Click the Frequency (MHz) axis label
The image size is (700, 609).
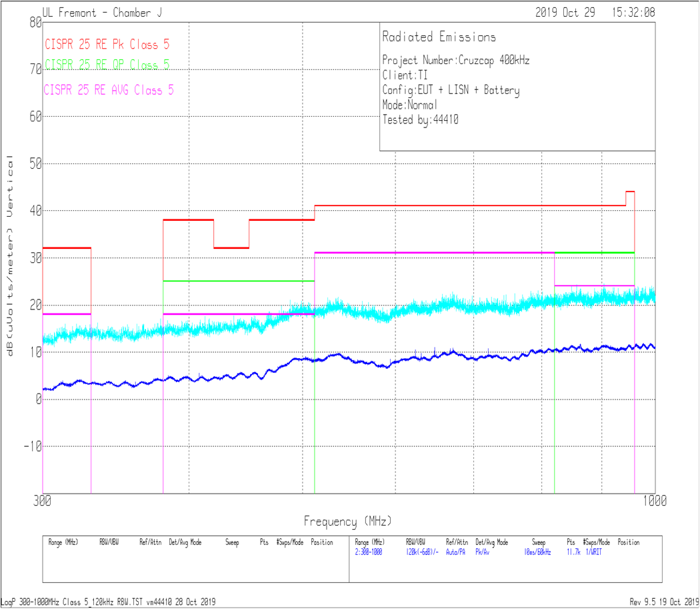(347, 521)
